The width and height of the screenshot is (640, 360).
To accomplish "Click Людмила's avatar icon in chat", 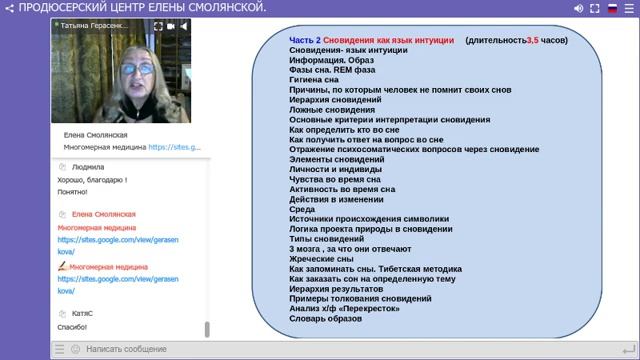I will coord(62,167).
